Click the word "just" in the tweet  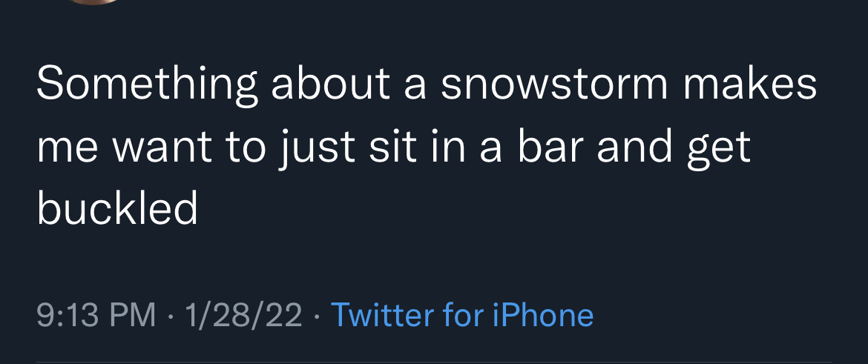[315, 149]
